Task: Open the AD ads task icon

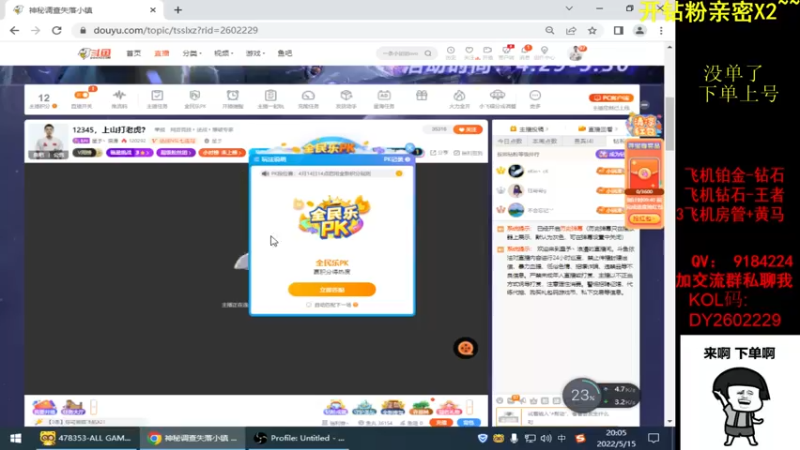Action: point(384,95)
